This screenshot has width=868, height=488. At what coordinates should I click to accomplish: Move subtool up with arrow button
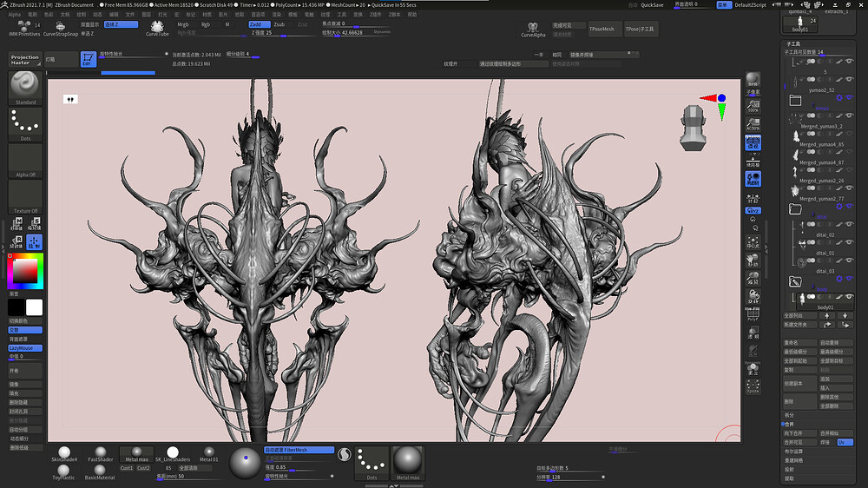(x=827, y=315)
